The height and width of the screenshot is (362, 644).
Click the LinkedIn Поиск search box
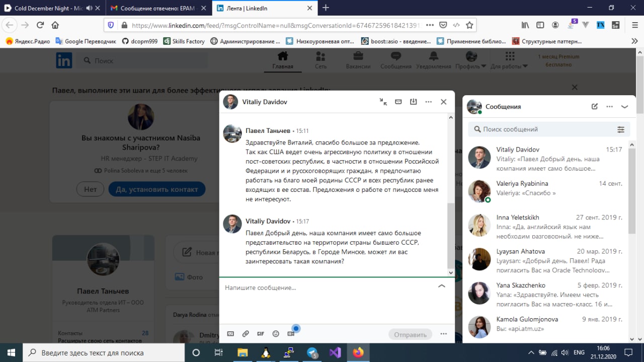click(142, 60)
